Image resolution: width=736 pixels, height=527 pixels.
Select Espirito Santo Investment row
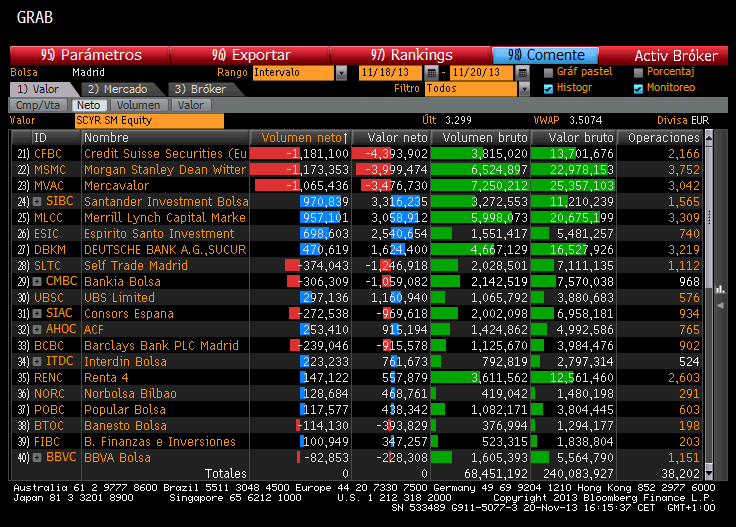[x=357, y=234]
